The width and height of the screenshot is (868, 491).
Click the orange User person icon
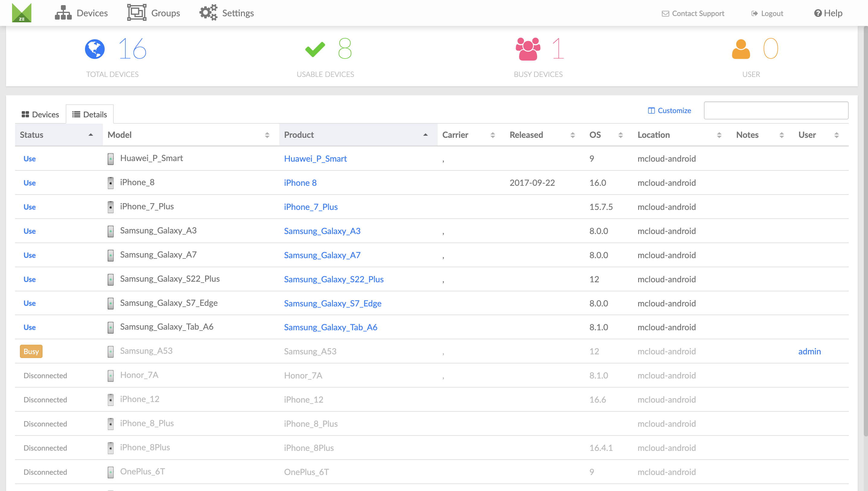741,49
